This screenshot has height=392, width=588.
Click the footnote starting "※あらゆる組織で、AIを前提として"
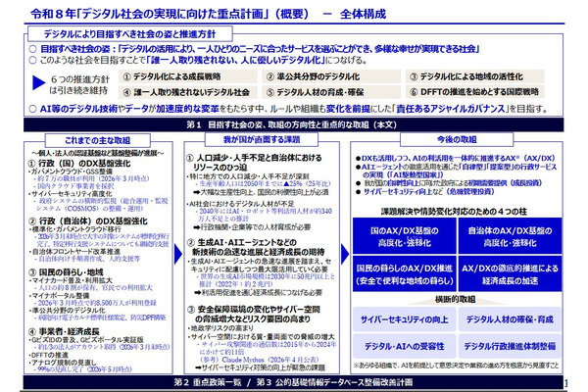456,365
